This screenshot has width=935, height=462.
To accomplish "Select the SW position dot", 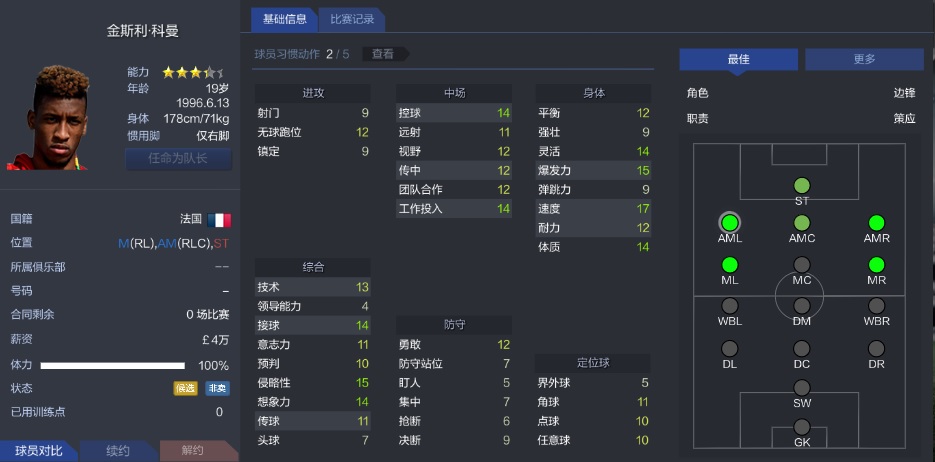I will (x=802, y=387).
